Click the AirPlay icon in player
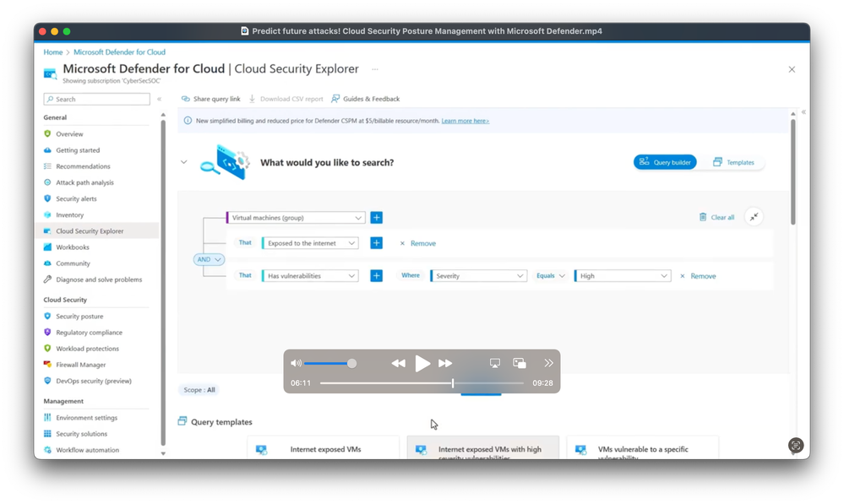The image size is (844, 504). [x=495, y=363]
